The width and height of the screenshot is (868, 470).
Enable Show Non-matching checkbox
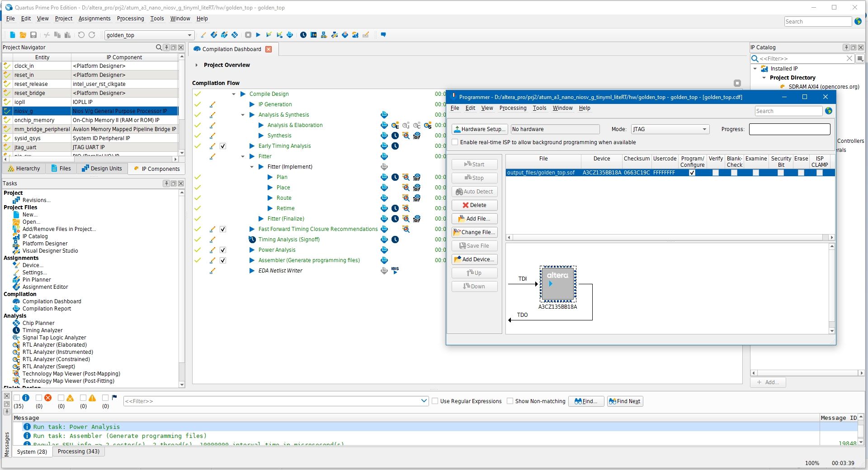(510, 401)
